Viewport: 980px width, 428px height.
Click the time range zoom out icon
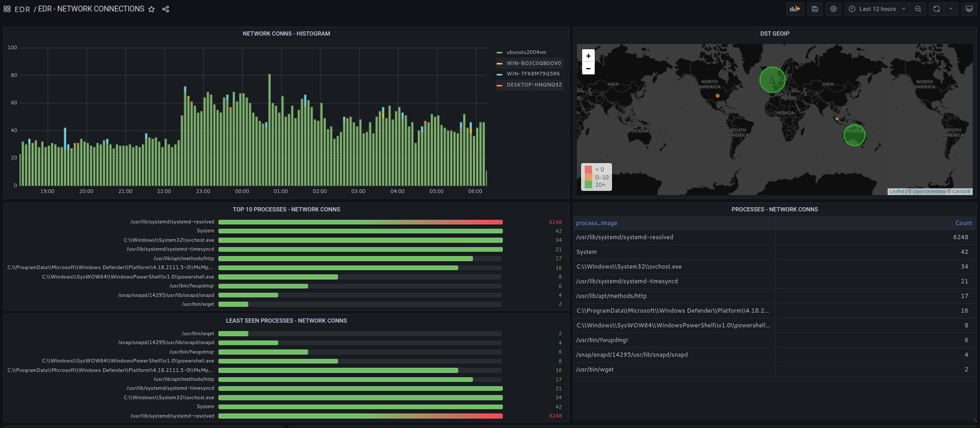pyautogui.click(x=918, y=9)
